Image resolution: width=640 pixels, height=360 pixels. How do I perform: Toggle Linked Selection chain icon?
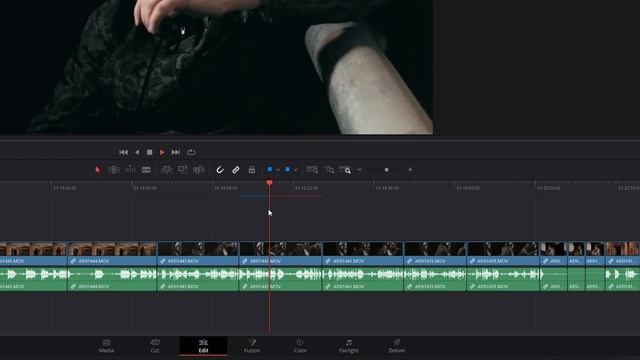tap(236, 170)
